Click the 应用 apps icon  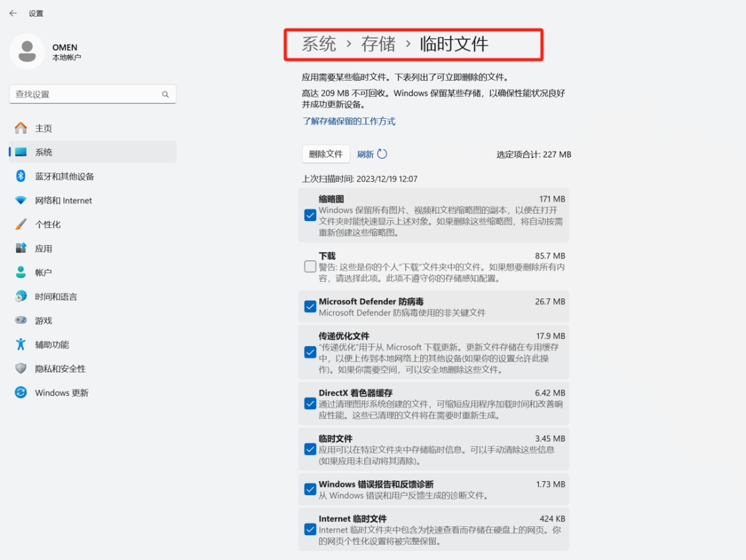click(21, 249)
